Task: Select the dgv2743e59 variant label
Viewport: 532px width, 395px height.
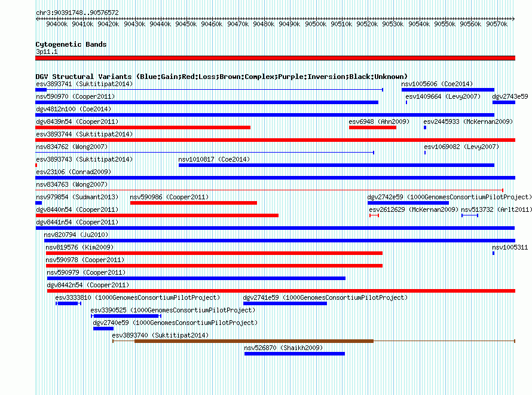Action: tap(510, 96)
